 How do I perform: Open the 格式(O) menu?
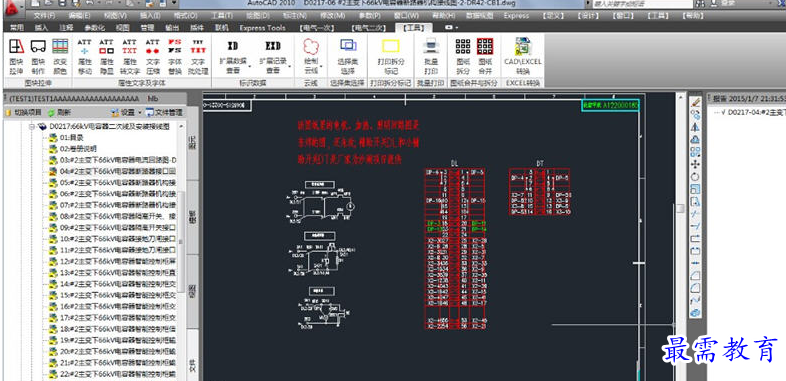(x=185, y=16)
